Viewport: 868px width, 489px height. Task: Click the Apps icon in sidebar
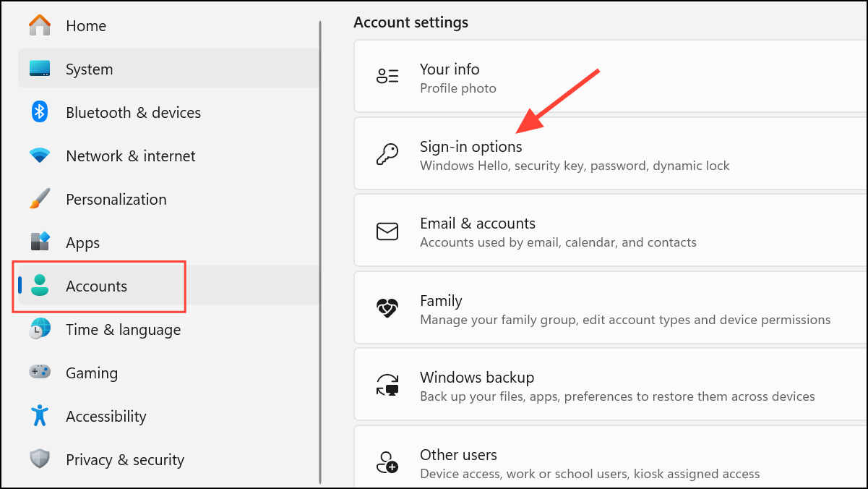click(x=40, y=242)
